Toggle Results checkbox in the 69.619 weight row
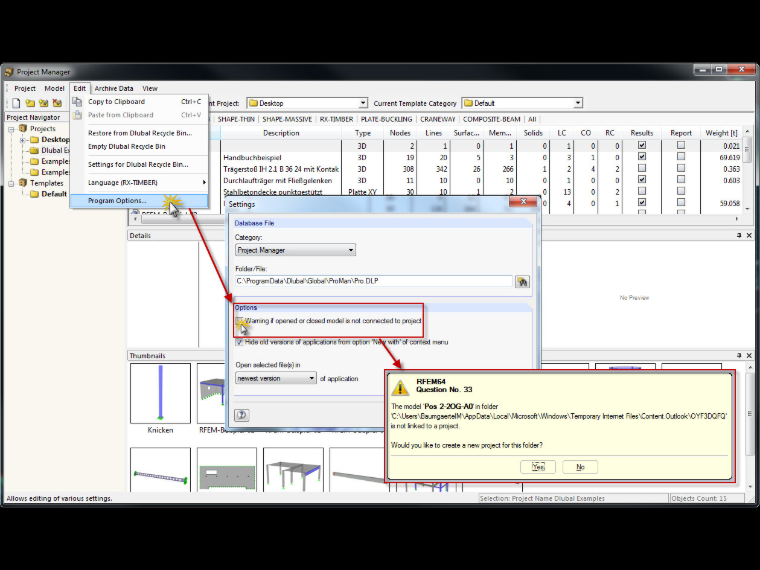Viewport: 760px width, 570px height. tap(642, 157)
